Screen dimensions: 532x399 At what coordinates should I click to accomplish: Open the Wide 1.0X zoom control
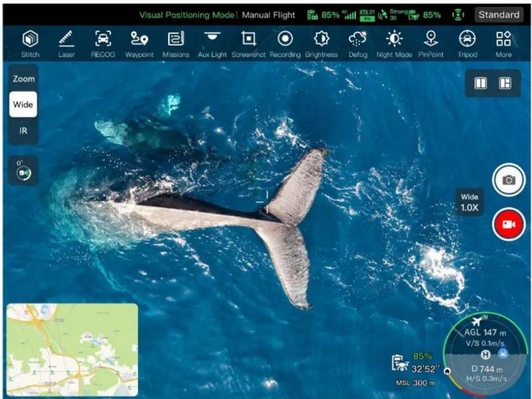tap(469, 202)
